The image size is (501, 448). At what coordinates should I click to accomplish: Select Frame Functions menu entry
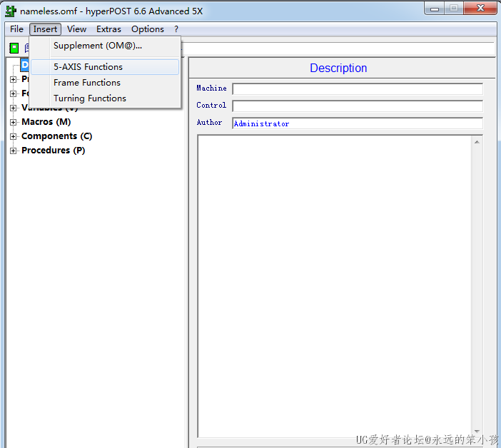105,83
